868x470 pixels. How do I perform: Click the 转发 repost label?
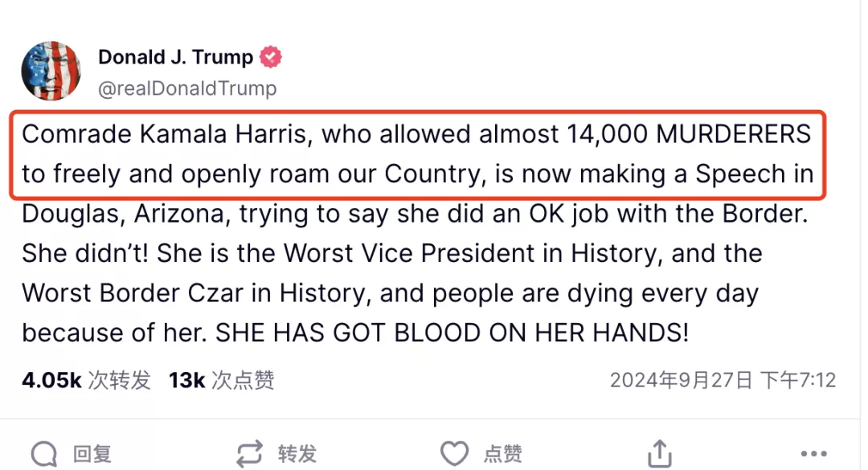point(297,454)
